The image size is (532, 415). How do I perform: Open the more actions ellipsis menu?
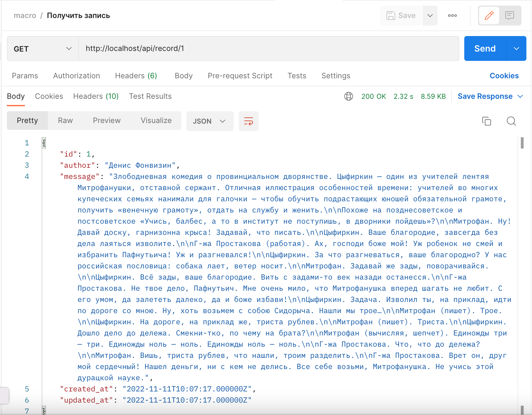452,16
